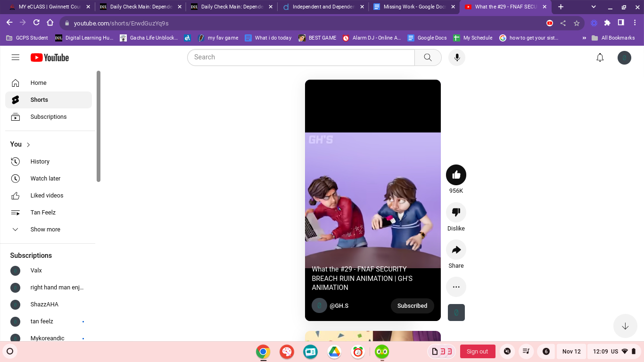Image resolution: width=644 pixels, height=362 pixels.
Task: Go to Home in sidebar
Action: pos(49,83)
